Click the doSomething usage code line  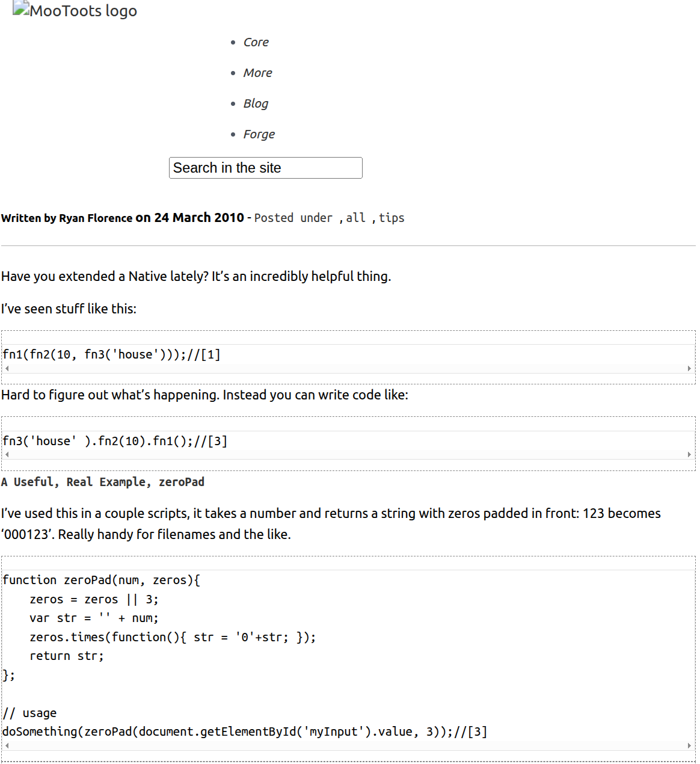245,732
